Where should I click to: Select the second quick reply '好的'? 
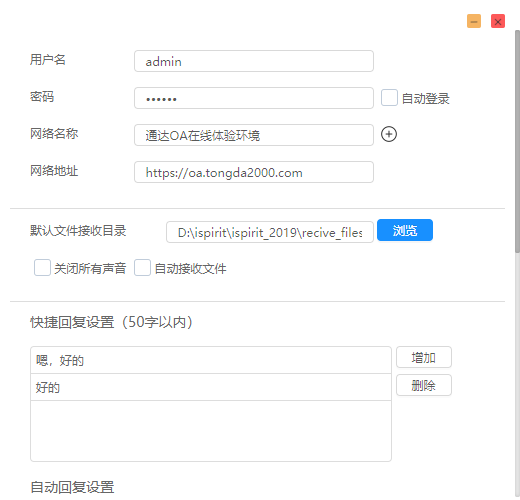pyautogui.click(x=211, y=387)
